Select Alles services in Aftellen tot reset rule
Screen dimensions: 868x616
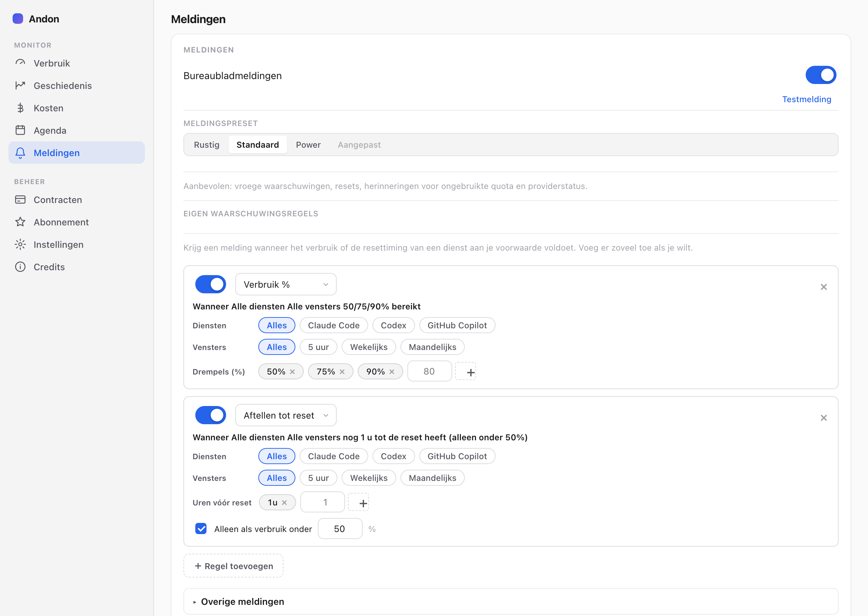pyautogui.click(x=277, y=456)
